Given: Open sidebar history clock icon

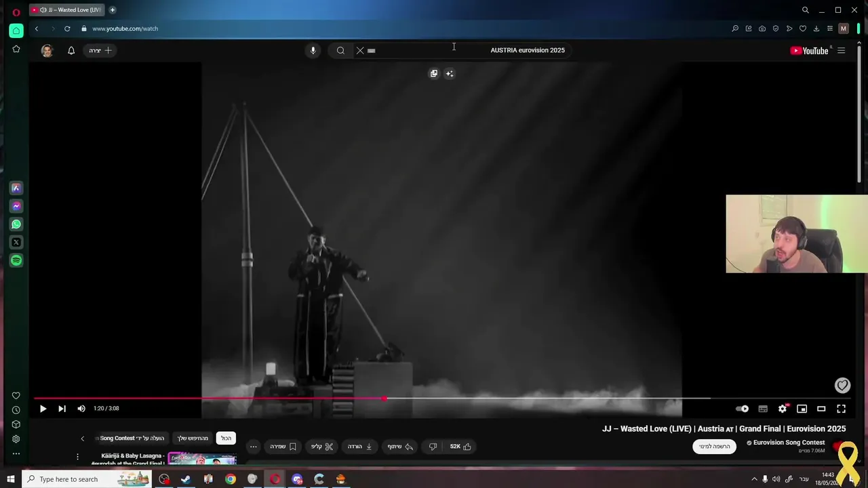Looking at the screenshot, I should tap(16, 410).
